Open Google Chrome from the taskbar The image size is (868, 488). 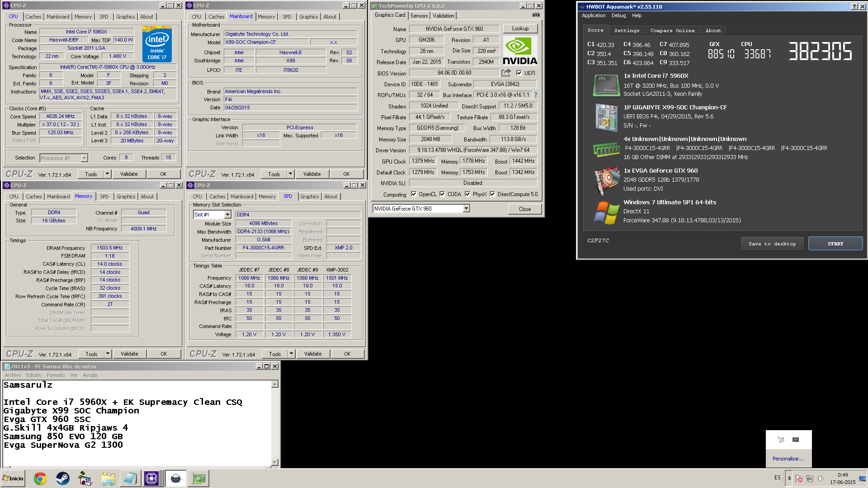[x=40, y=479]
